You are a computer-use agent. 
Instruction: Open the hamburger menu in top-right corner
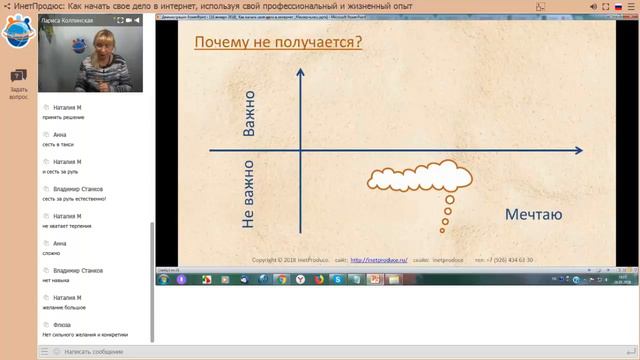pyautogui.click(x=631, y=7)
